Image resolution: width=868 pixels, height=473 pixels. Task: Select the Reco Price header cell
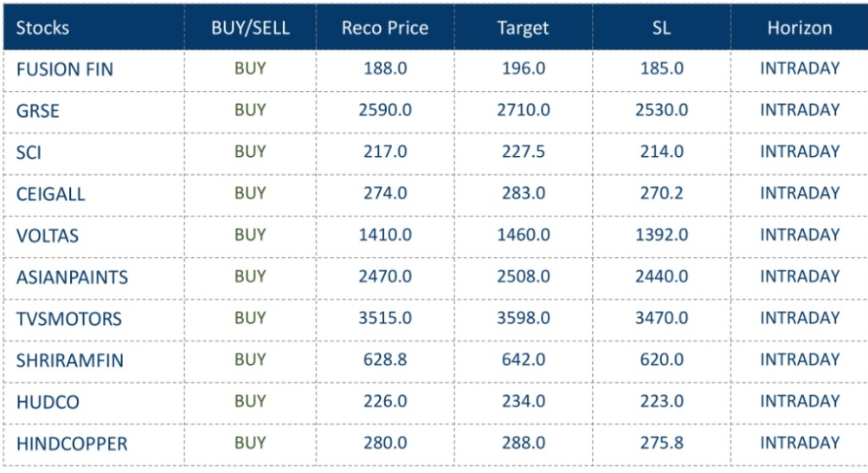pos(384,28)
